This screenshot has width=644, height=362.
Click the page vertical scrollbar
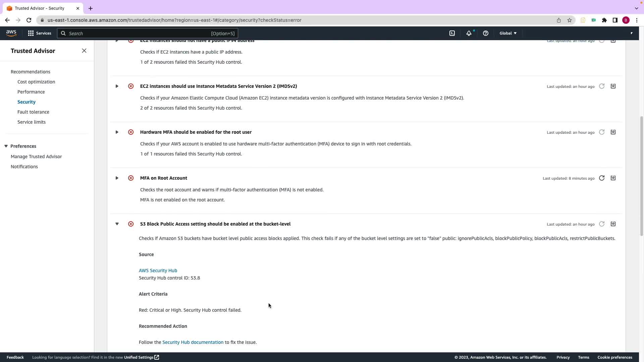(641, 176)
